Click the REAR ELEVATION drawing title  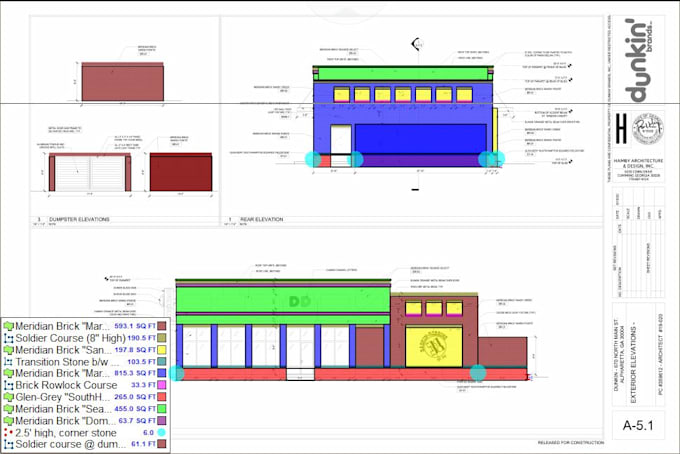262,219
